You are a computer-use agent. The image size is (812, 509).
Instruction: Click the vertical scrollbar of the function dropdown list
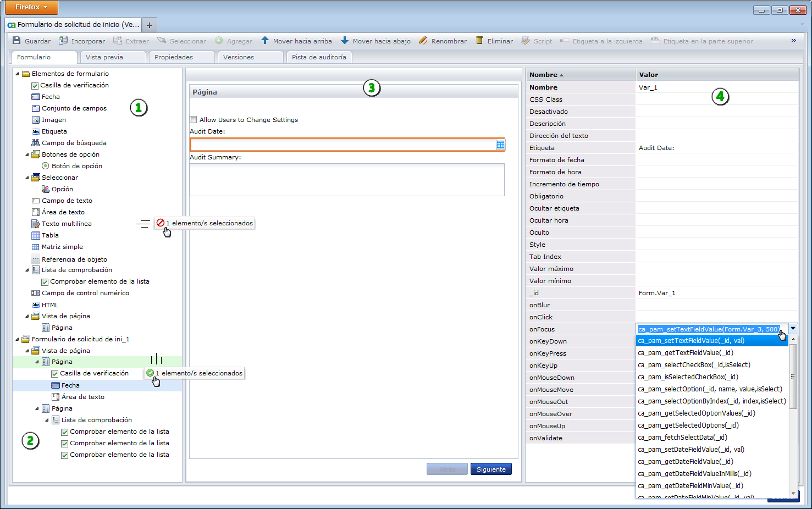[x=793, y=377]
